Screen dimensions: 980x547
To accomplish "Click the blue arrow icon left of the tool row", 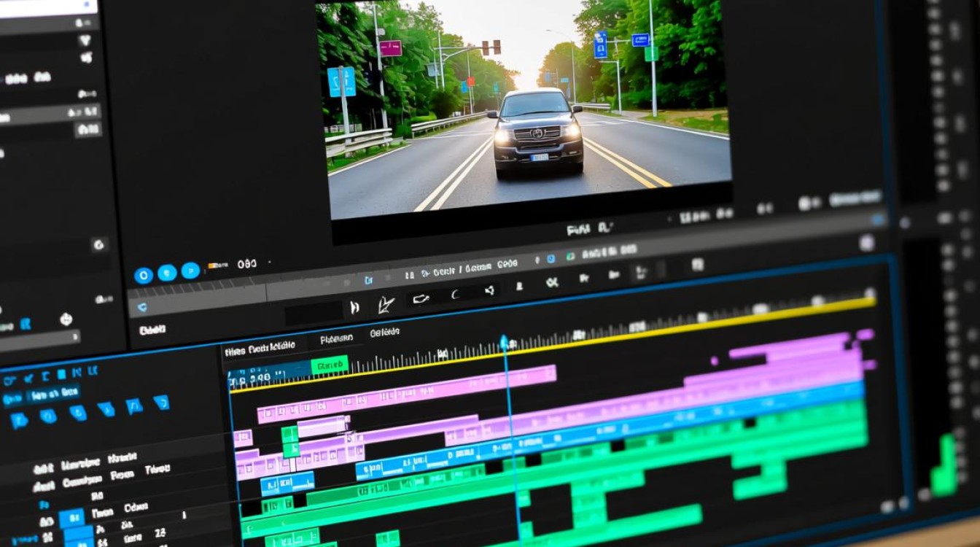I will [x=142, y=308].
